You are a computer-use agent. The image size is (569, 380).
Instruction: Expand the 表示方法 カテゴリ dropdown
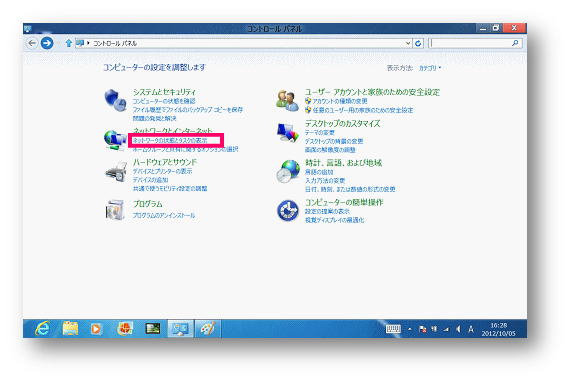(x=430, y=68)
